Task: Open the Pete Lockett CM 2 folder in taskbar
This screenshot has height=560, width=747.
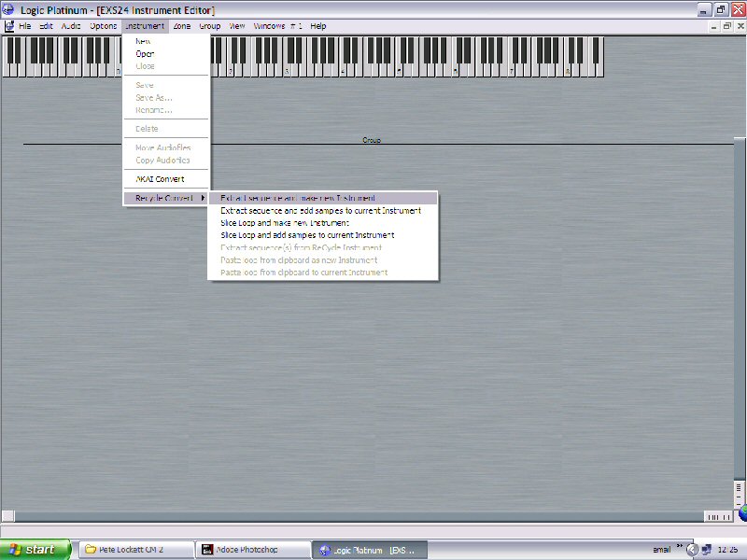Action: pos(135,550)
